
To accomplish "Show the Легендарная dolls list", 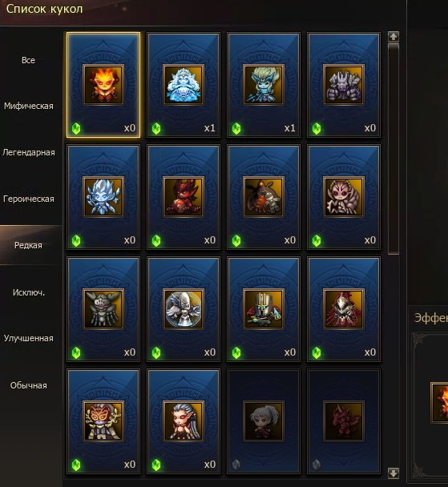I will coord(28,152).
